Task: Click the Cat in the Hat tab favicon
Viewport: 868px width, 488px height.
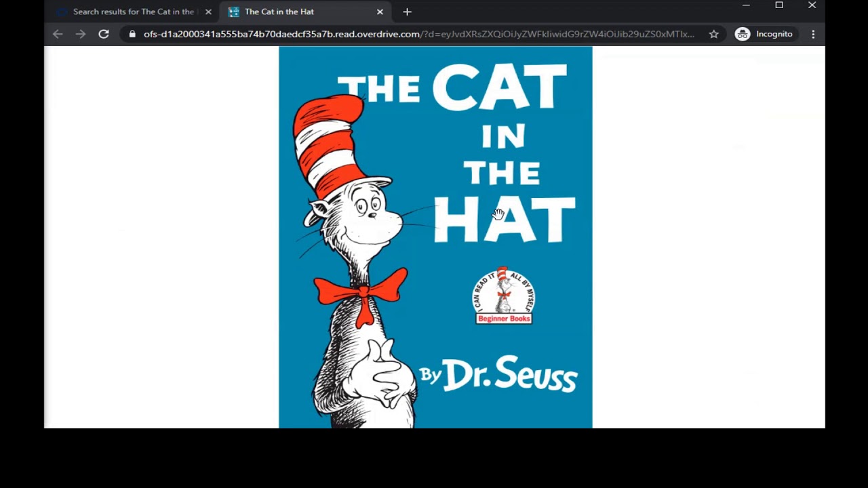Action: 234,12
